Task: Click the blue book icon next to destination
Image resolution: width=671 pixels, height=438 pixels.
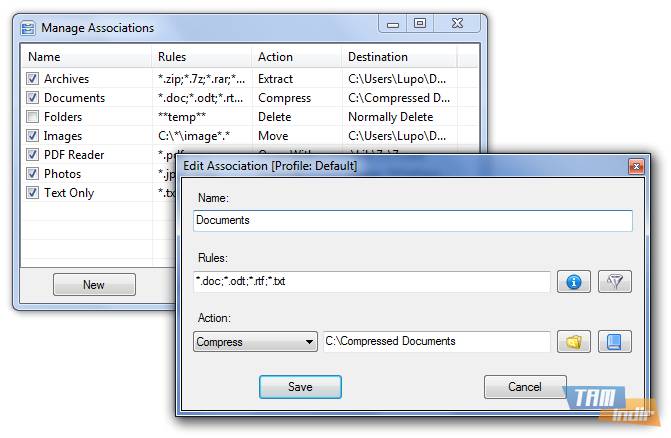Action: pyautogui.click(x=615, y=342)
